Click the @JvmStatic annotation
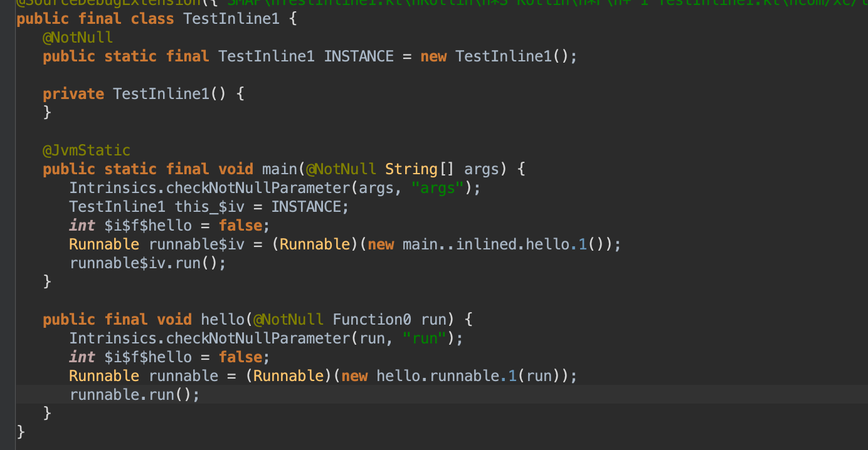This screenshot has height=450, width=868. click(x=86, y=150)
